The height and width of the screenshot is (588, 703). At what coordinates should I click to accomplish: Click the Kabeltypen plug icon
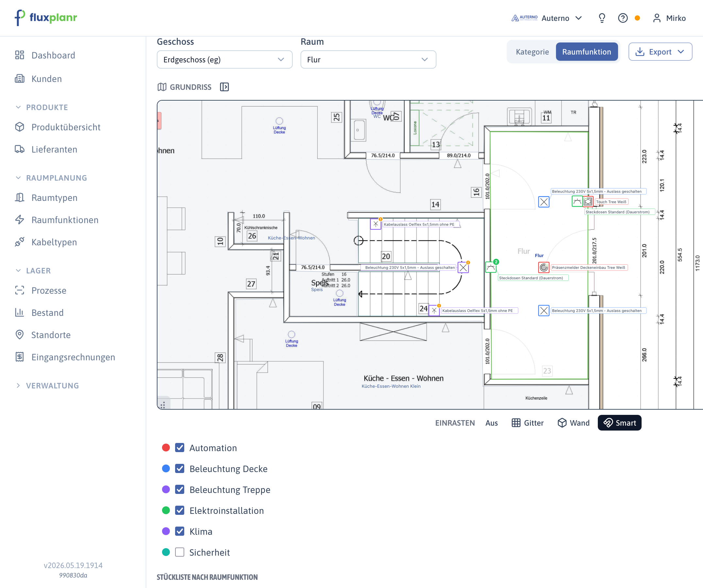coord(20,242)
